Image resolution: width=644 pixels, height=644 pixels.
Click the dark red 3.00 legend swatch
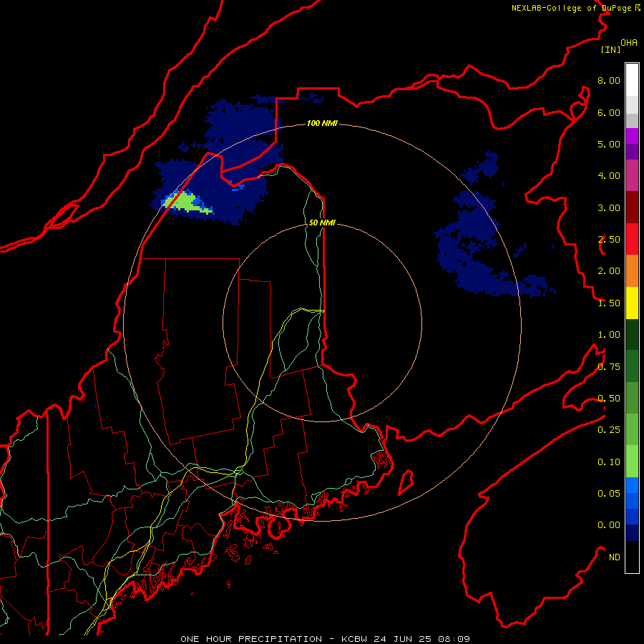point(632,208)
